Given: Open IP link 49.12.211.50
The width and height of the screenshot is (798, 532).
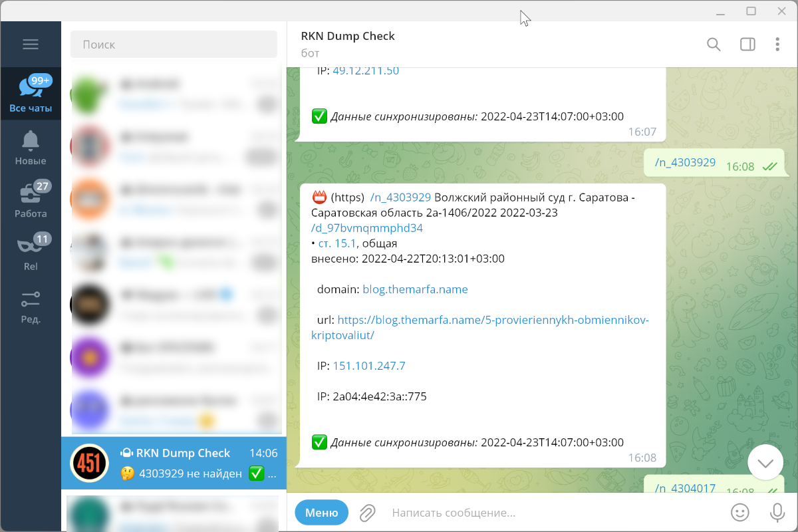Looking at the screenshot, I should [366, 70].
